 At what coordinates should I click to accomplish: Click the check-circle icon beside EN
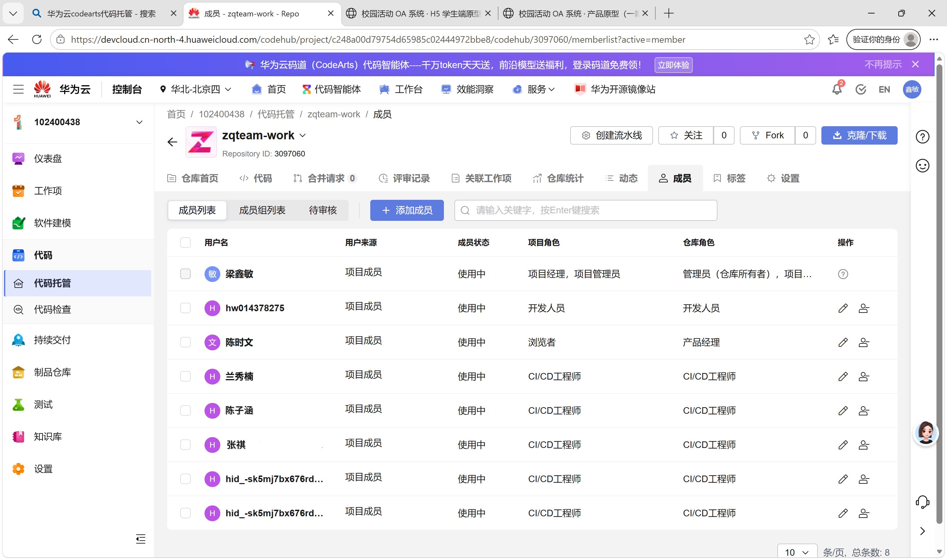tap(861, 89)
